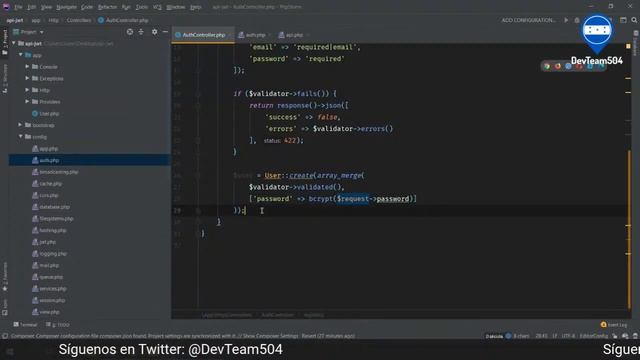The height and width of the screenshot is (360, 640).
Task: Click the 6: TODO tool window button
Action: 58,324
